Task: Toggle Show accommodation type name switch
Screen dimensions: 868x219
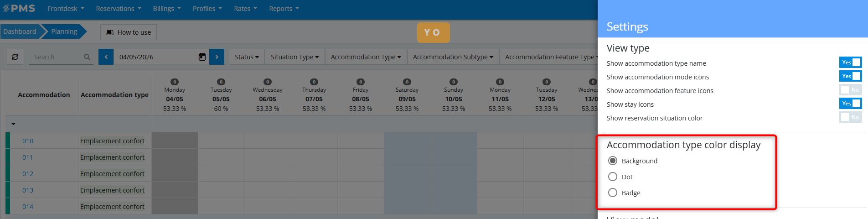Action: coord(850,63)
